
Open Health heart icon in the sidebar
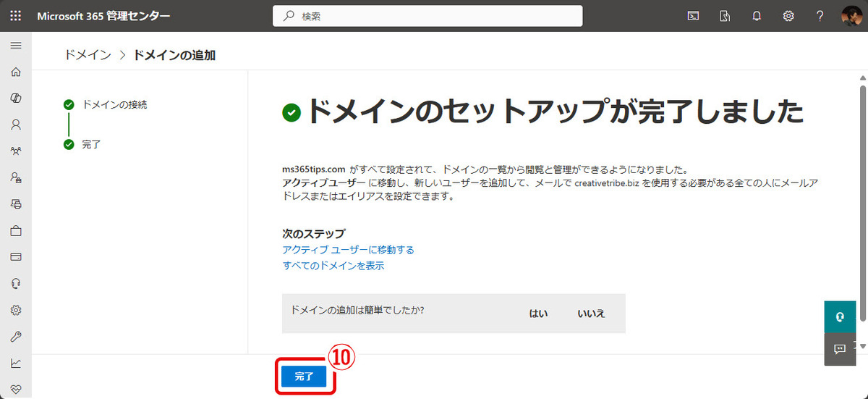click(16, 390)
